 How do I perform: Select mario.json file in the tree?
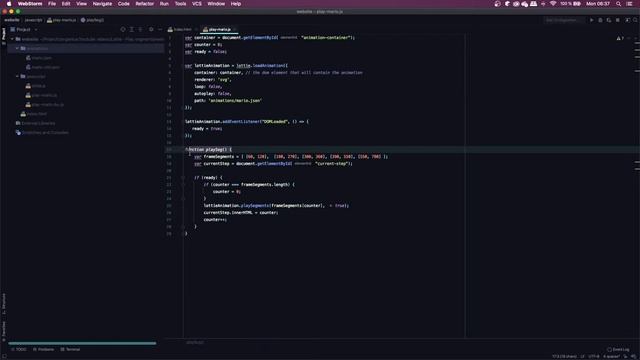[x=39, y=58]
